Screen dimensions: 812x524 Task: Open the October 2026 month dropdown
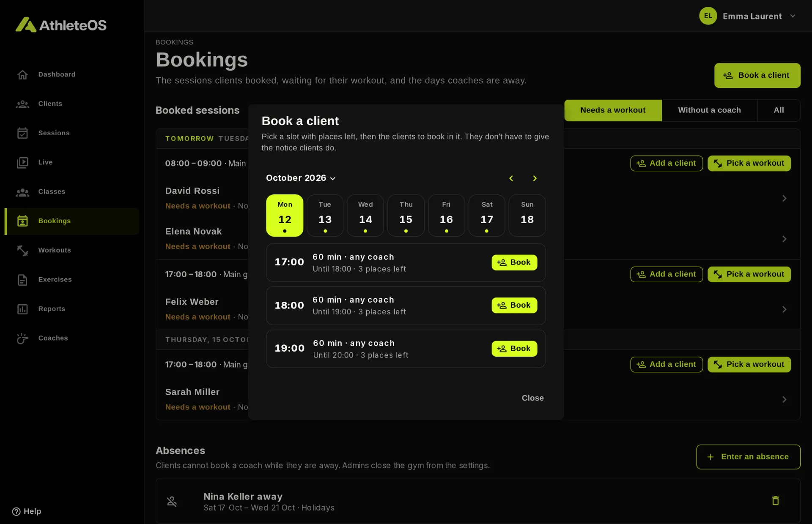click(x=301, y=178)
